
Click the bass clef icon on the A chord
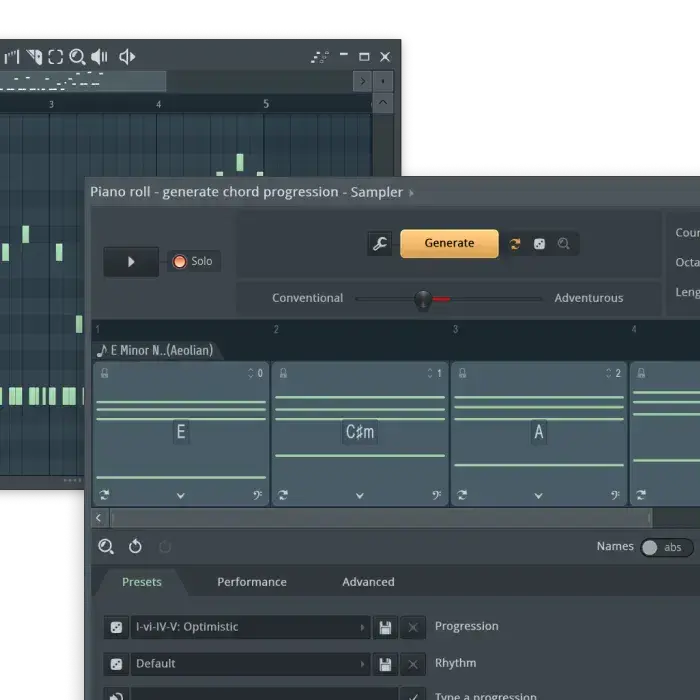click(x=615, y=495)
